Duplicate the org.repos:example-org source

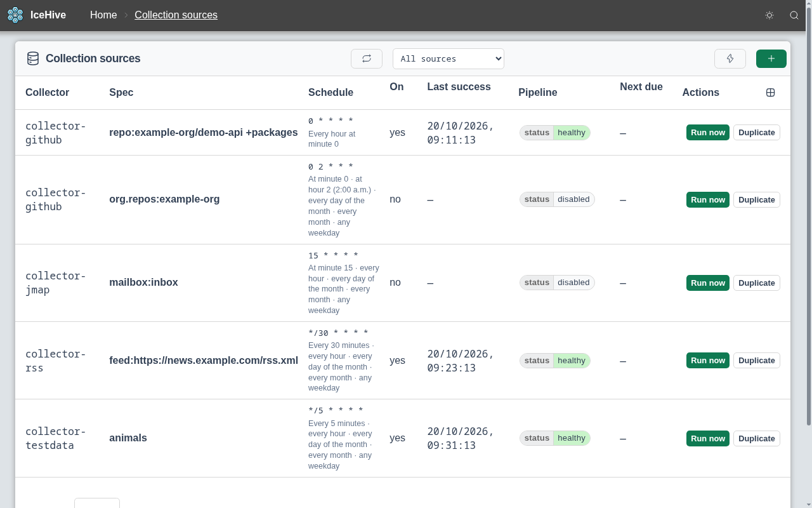click(757, 199)
